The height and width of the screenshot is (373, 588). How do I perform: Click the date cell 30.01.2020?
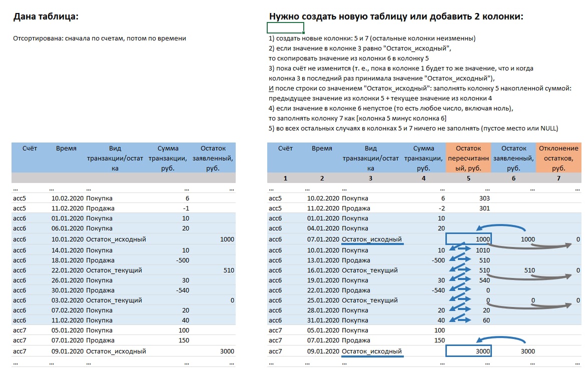coord(68,290)
